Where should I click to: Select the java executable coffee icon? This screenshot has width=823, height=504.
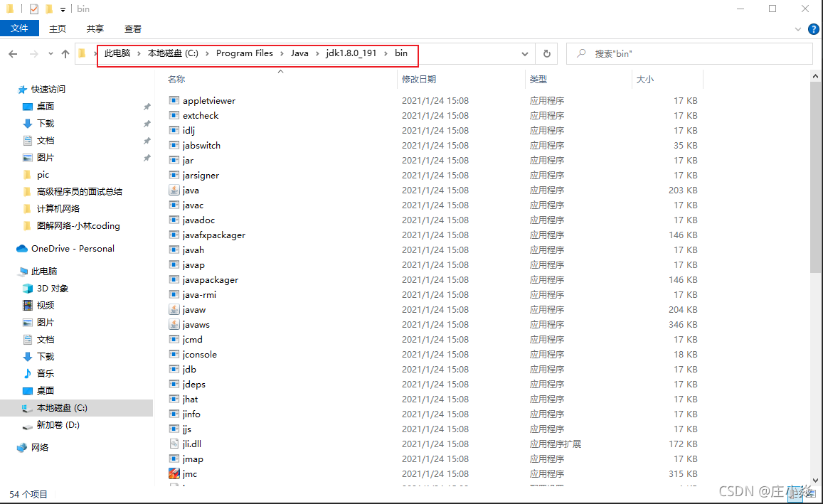(x=174, y=190)
